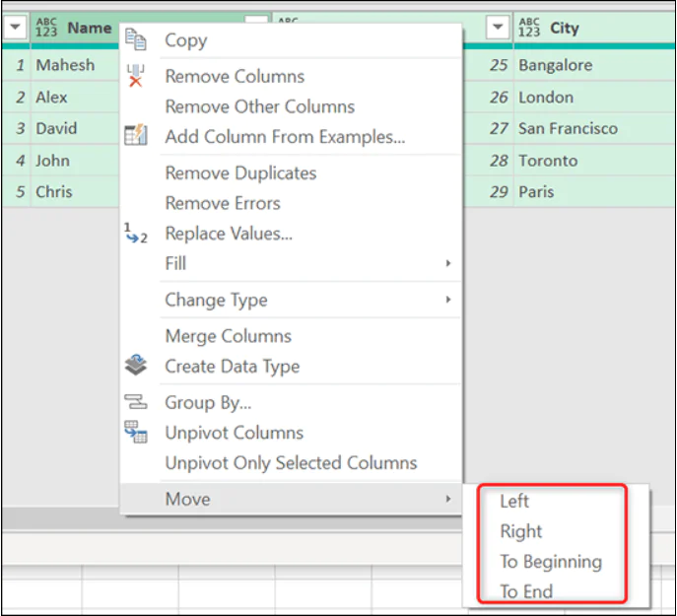This screenshot has height=616, width=677.
Task: Click the Create Data Type layers icon
Action: (x=136, y=366)
